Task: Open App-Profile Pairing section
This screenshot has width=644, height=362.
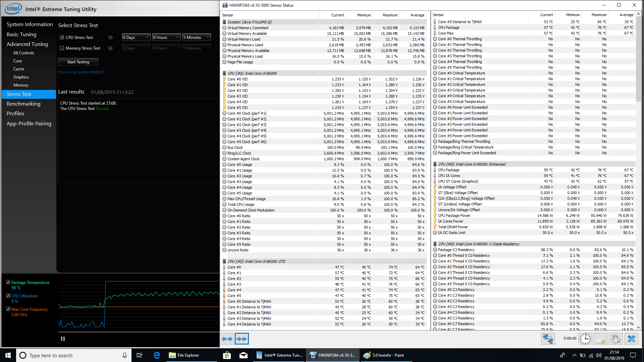Action: tap(29, 124)
